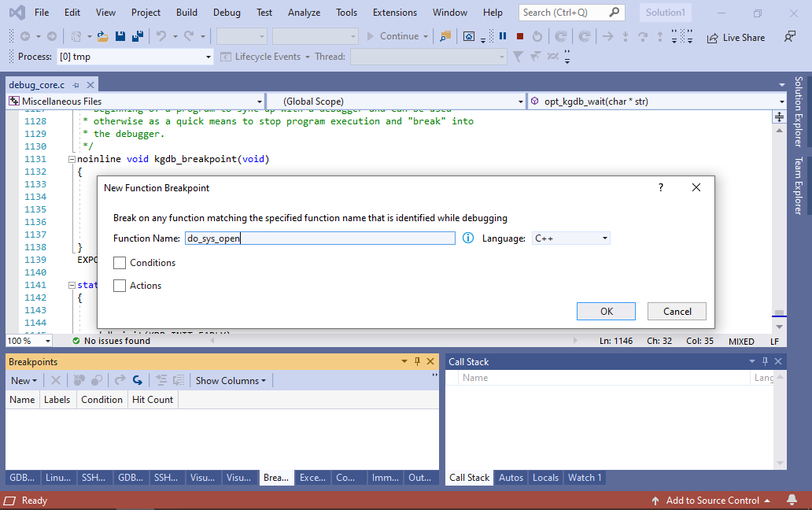812x510 pixels.
Task: Open the New breakpoint dropdown
Action: 24,381
